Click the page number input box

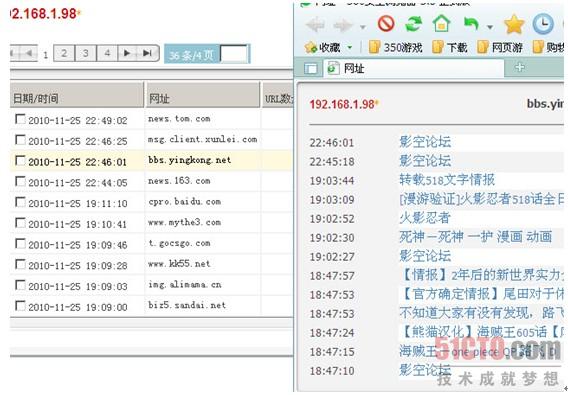point(234,54)
